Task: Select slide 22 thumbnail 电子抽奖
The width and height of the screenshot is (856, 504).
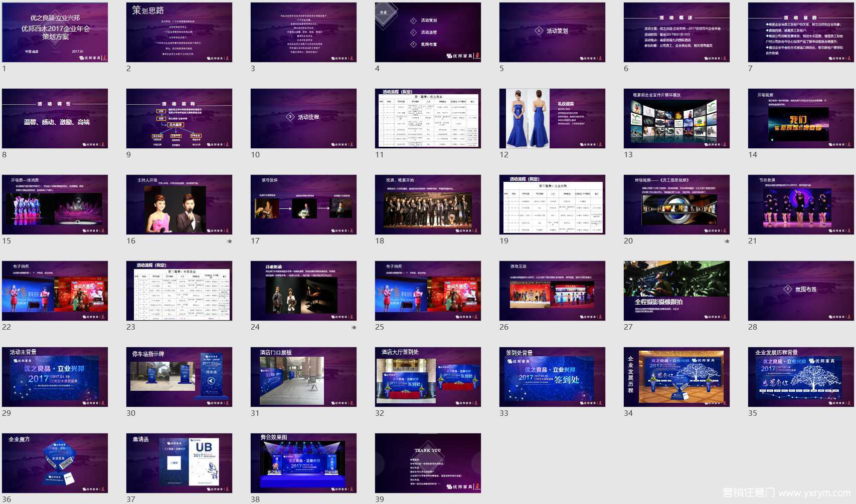Action: (x=55, y=291)
